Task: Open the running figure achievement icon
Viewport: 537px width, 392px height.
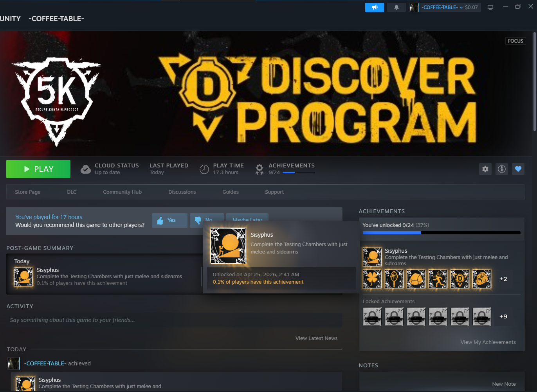Action: [x=438, y=279]
